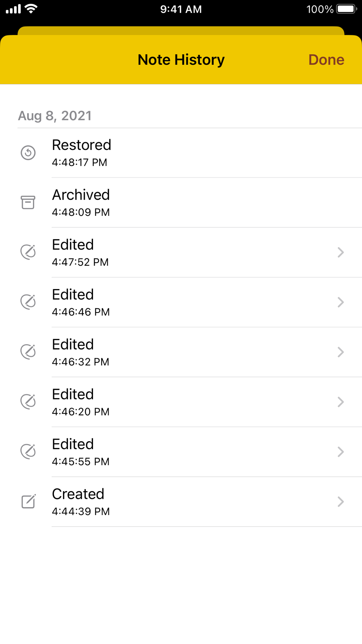Select the Restored entry label
This screenshot has width=362, height=644.
click(x=81, y=145)
